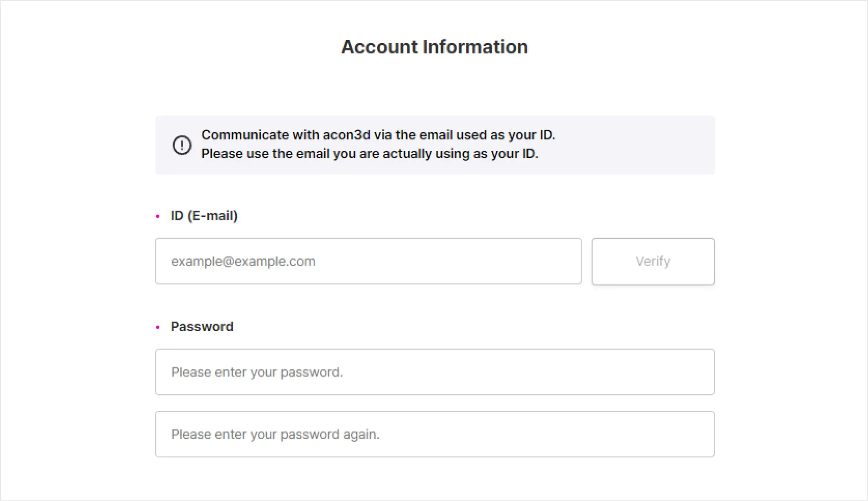The image size is (868, 501).
Task: Click 'Please enter your password again.' placeholder
Action: pos(275,434)
